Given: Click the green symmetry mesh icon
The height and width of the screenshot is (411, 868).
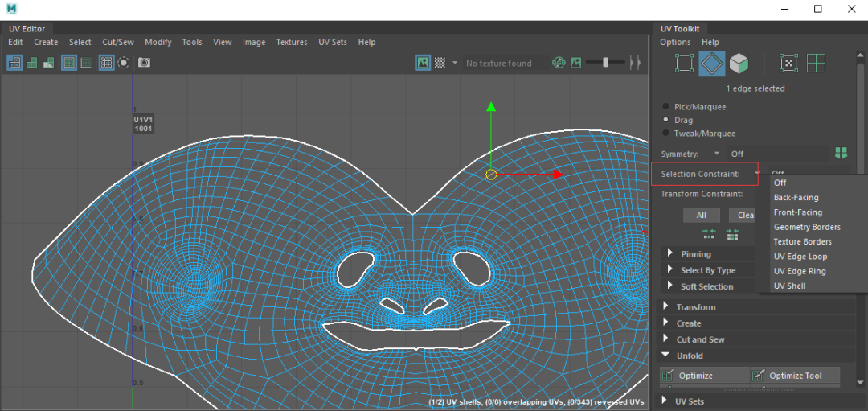Looking at the screenshot, I should coord(841,153).
